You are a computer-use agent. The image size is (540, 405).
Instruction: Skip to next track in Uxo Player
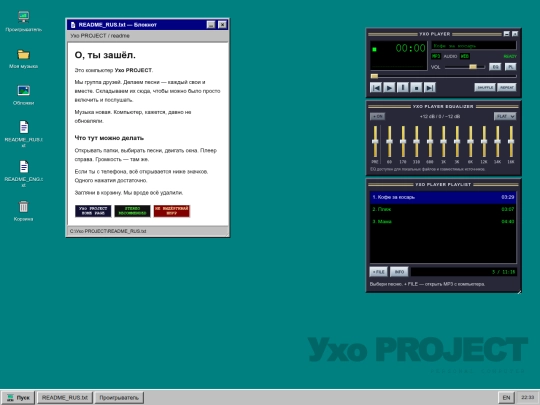[429, 88]
